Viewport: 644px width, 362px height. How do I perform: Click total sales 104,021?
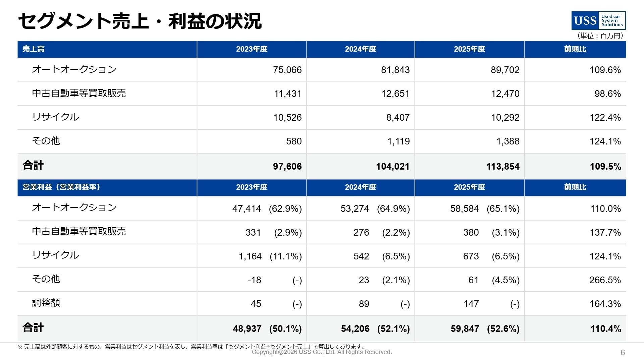pyautogui.click(x=392, y=166)
